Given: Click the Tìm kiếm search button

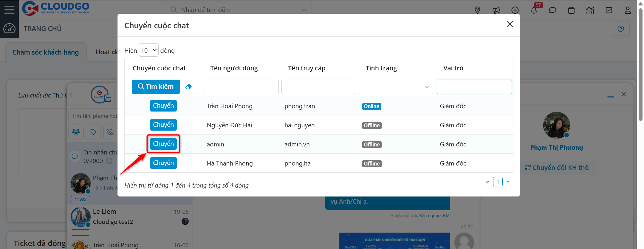Looking at the screenshot, I should 156,87.
